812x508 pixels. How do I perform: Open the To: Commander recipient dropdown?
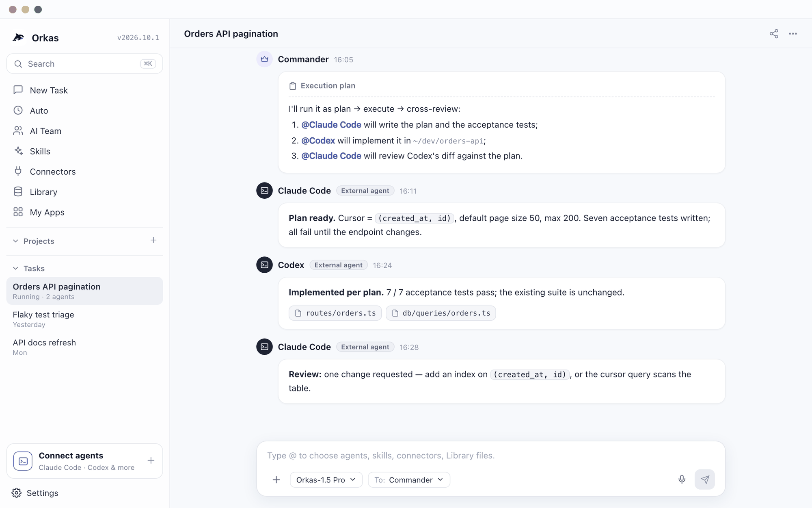[409, 480]
